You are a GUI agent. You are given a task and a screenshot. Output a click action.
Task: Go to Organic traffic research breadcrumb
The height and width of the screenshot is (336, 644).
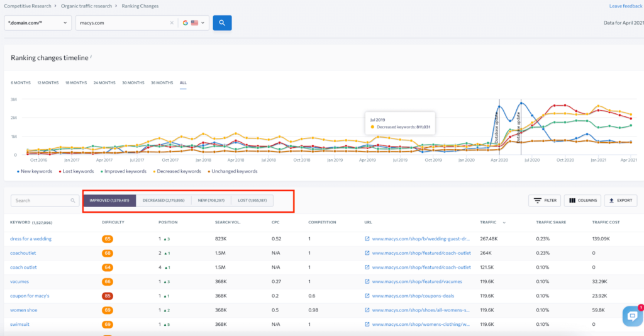[86, 6]
